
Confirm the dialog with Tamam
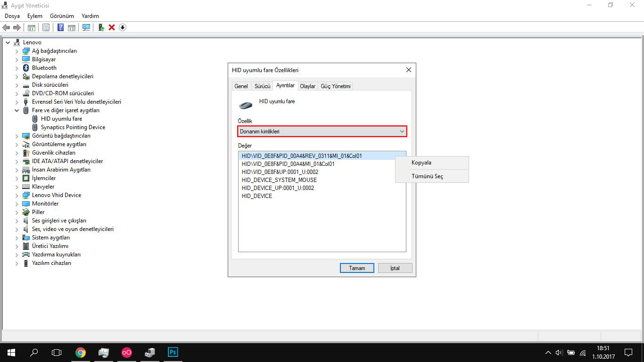click(357, 268)
